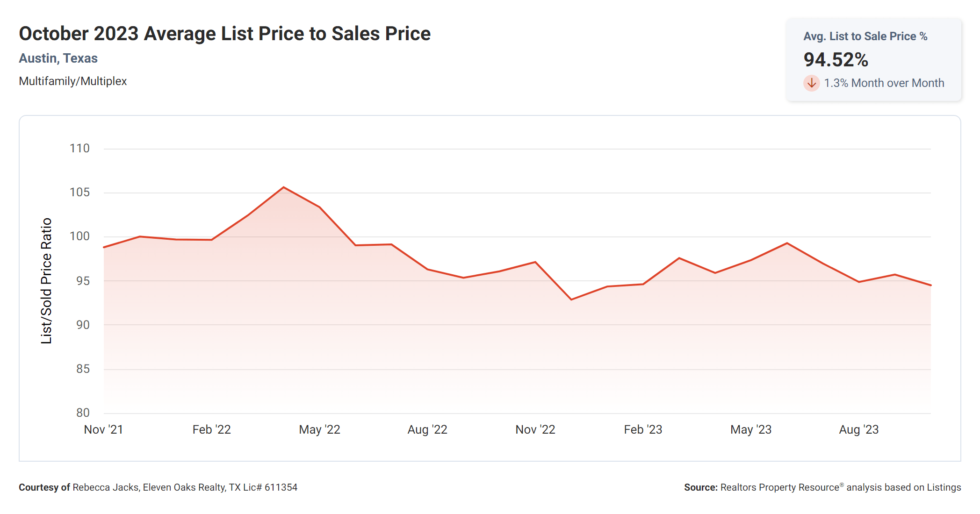Viewport: 980px width, 514px height.
Task: Click the chart title heading
Action: click(224, 34)
